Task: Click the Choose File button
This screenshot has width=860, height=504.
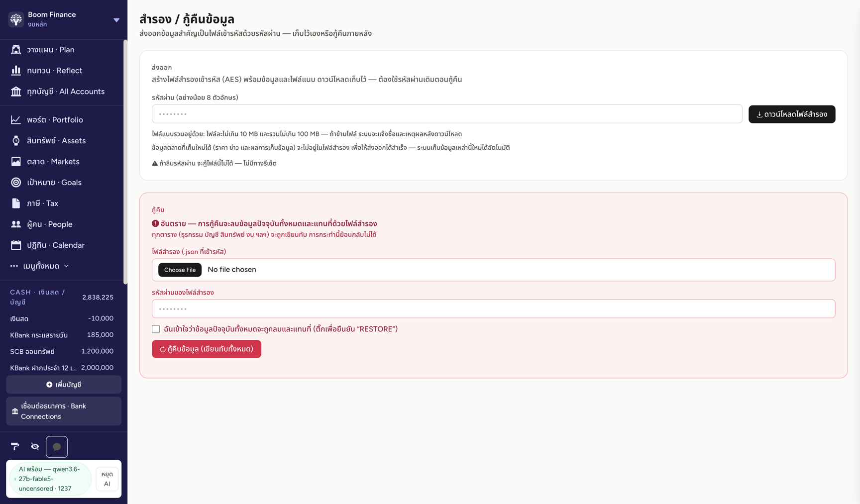Action: (180, 270)
